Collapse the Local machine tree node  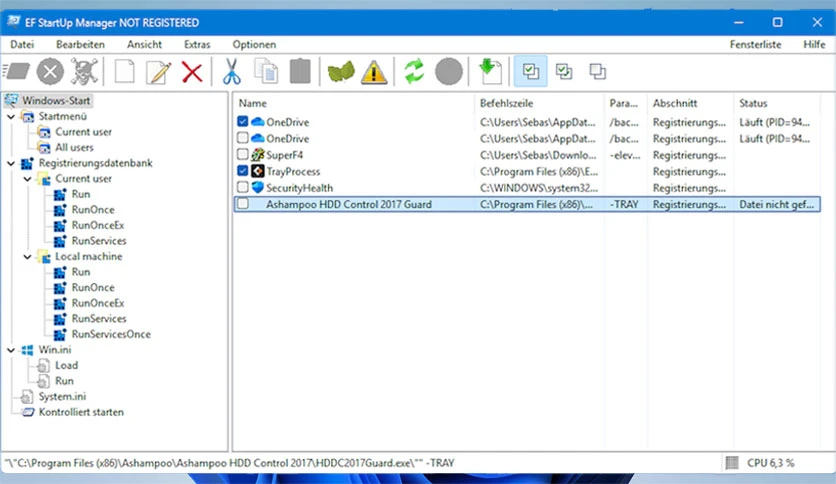[27, 256]
